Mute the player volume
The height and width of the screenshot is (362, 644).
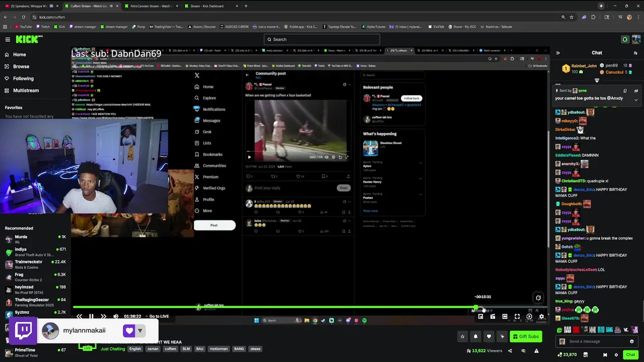click(116, 316)
